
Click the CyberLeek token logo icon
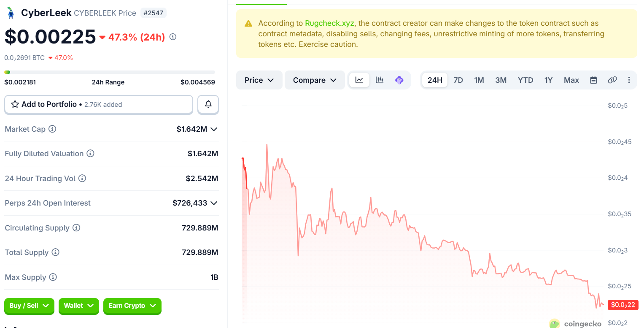pos(11,13)
